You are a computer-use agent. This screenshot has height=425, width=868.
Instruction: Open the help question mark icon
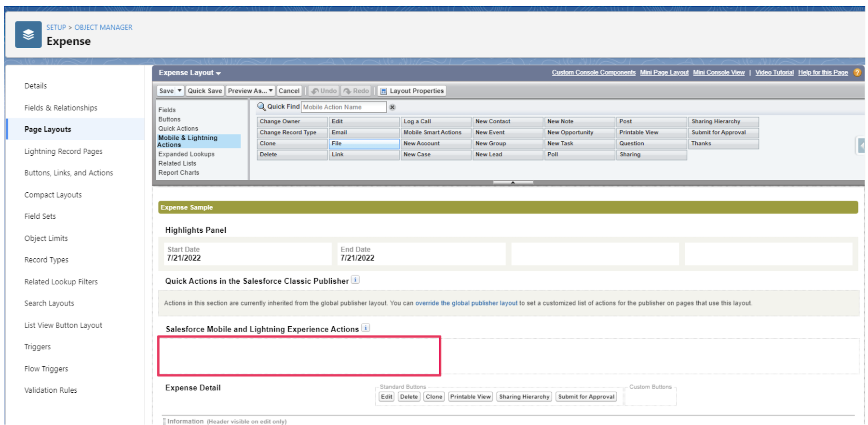point(857,72)
